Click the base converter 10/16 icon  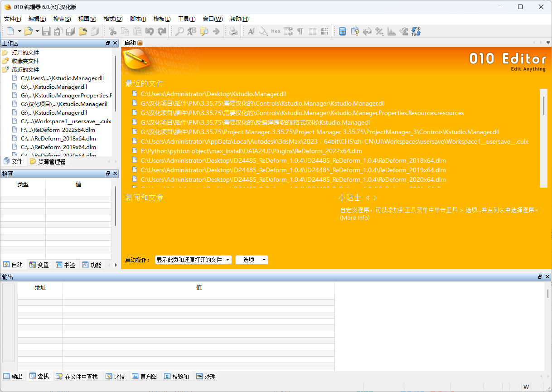click(x=416, y=31)
